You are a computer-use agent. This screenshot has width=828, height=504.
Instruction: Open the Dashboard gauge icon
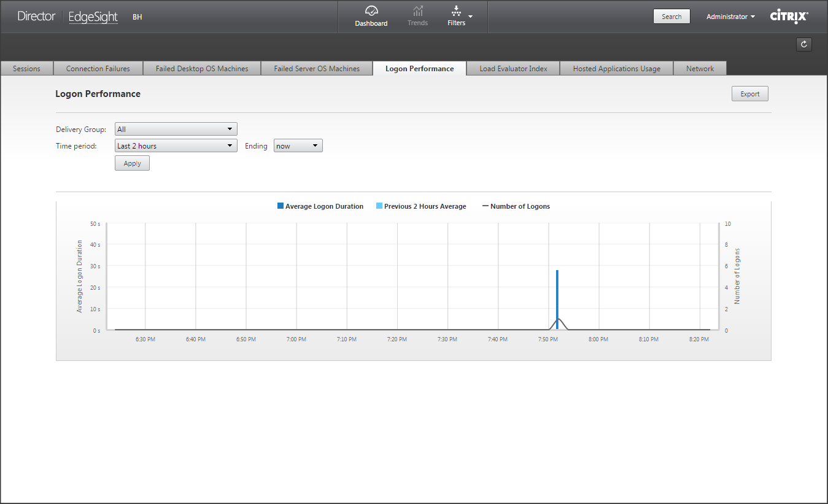click(x=371, y=12)
